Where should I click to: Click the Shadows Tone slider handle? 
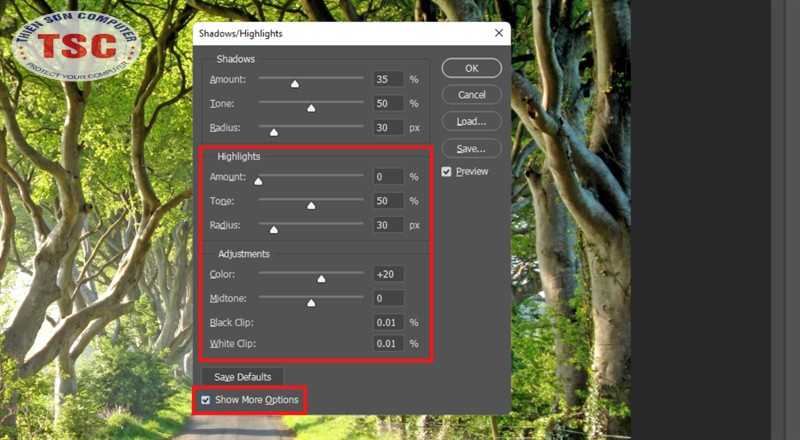pyautogui.click(x=311, y=108)
